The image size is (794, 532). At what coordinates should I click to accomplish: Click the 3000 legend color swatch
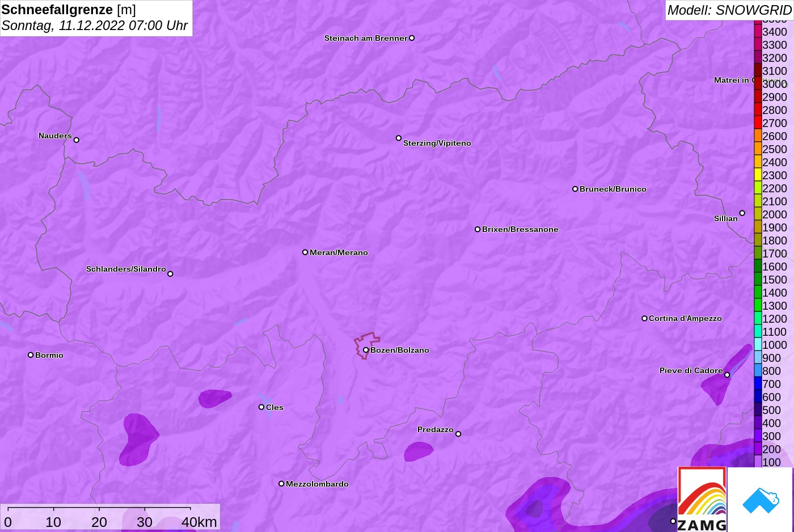point(758,83)
